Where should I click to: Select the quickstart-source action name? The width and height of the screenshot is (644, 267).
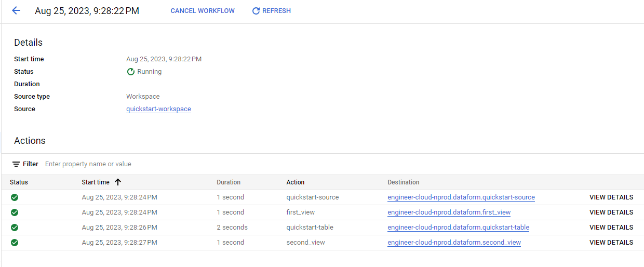(x=313, y=197)
